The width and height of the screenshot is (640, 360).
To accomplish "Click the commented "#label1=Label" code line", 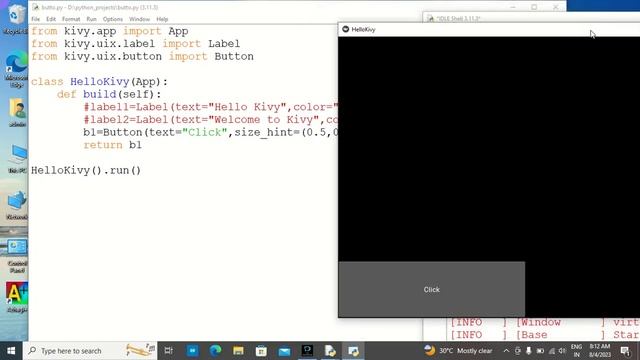I will pyautogui.click(x=211, y=107).
